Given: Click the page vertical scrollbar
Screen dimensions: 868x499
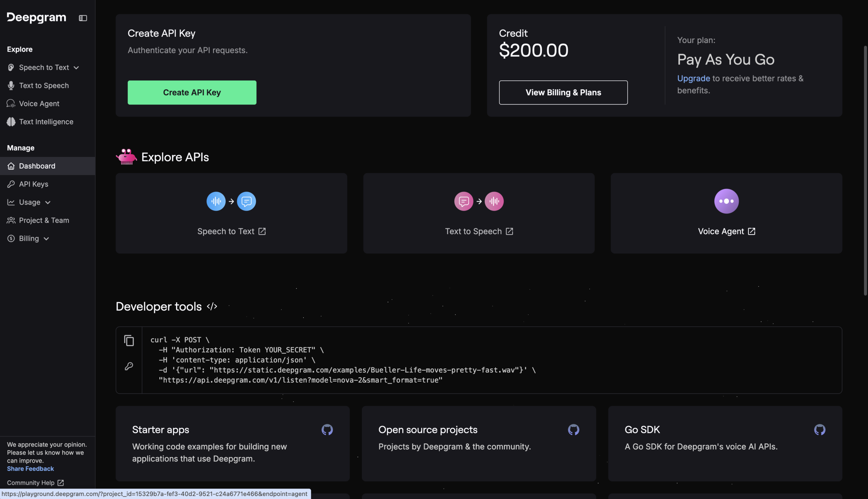Looking at the screenshot, I should [x=865, y=170].
